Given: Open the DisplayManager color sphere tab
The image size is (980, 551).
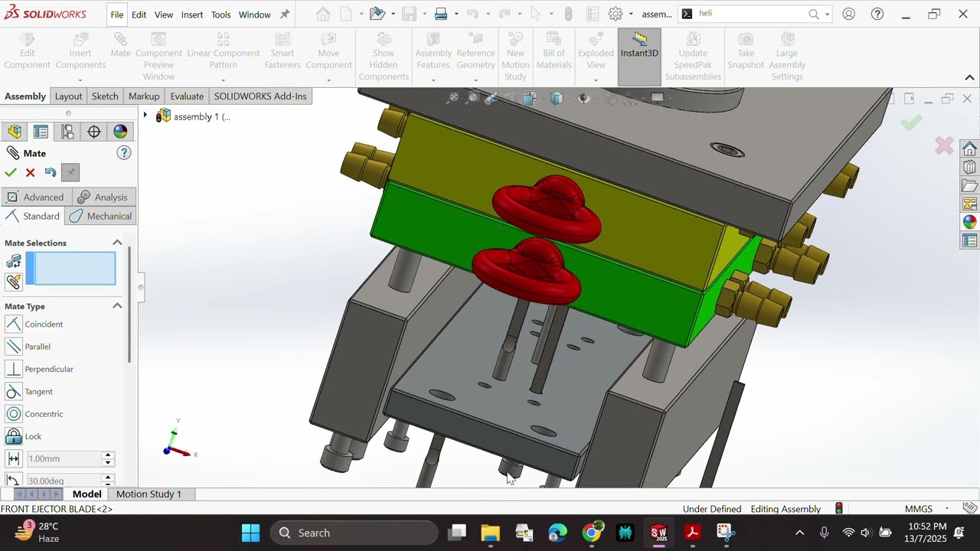Looking at the screenshot, I should (120, 132).
